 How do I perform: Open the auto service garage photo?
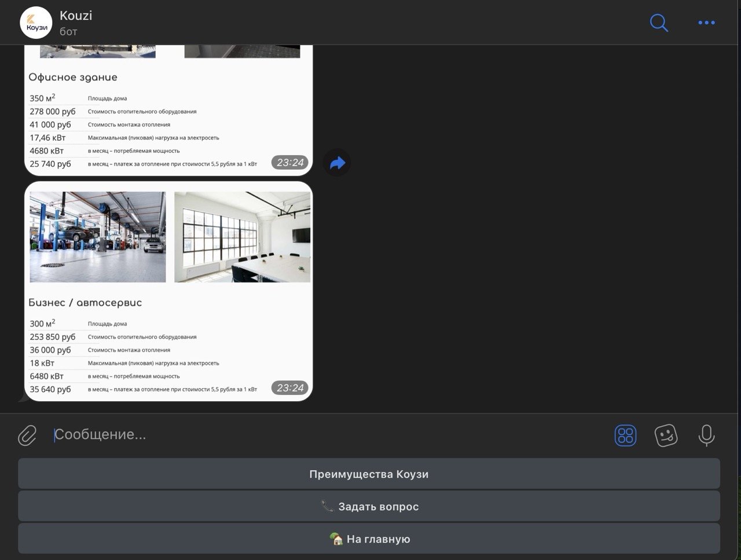coord(98,237)
